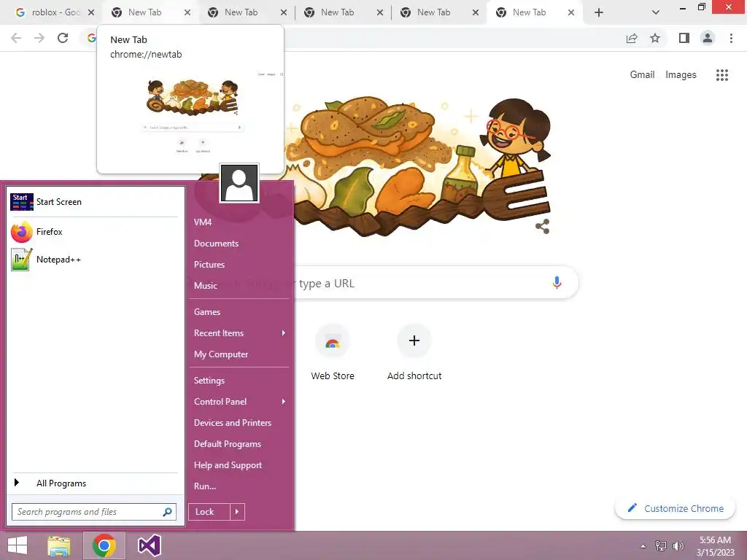Go forward using Chrome's forward arrow
The height and width of the screenshot is (560, 747).
[39, 38]
